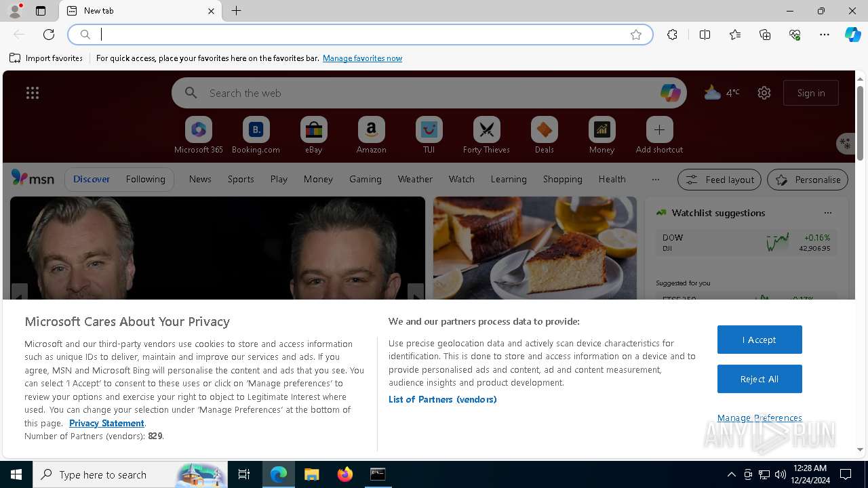Viewport: 868px width, 488px height.
Task: Open the News category
Action: (200, 179)
